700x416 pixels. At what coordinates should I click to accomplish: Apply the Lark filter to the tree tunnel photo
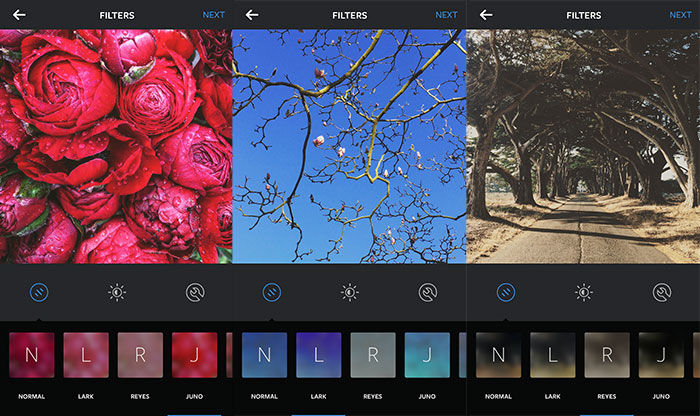pos(552,355)
